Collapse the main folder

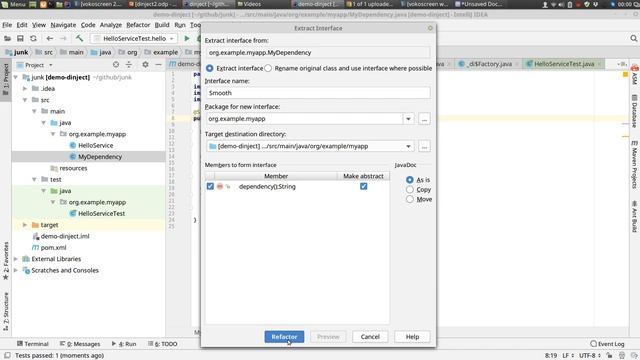[x=35, y=111]
